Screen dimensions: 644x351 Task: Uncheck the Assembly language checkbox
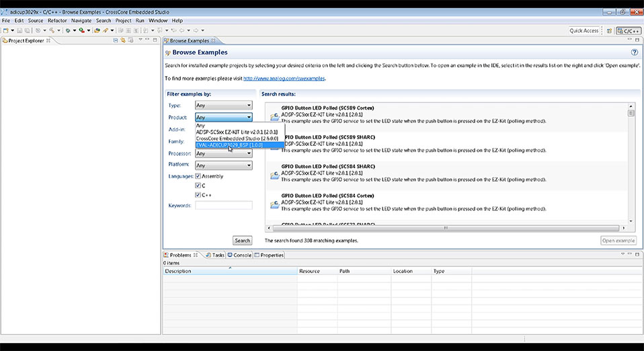pyautogui.click(x=198, y=176)
